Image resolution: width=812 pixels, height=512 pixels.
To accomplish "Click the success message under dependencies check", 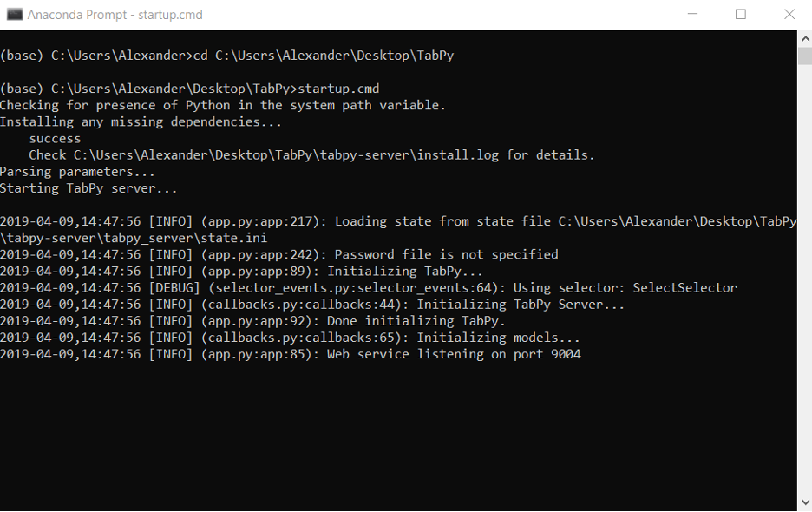I will (x=54, y=138).
